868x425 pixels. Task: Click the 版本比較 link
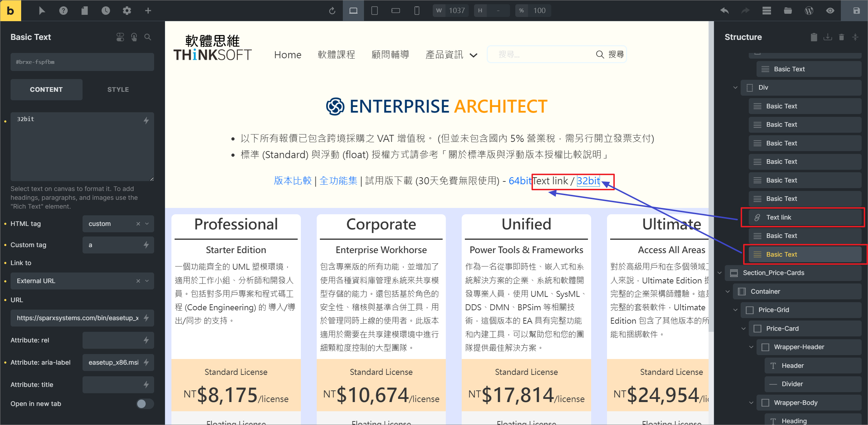[x=293, y=181]
